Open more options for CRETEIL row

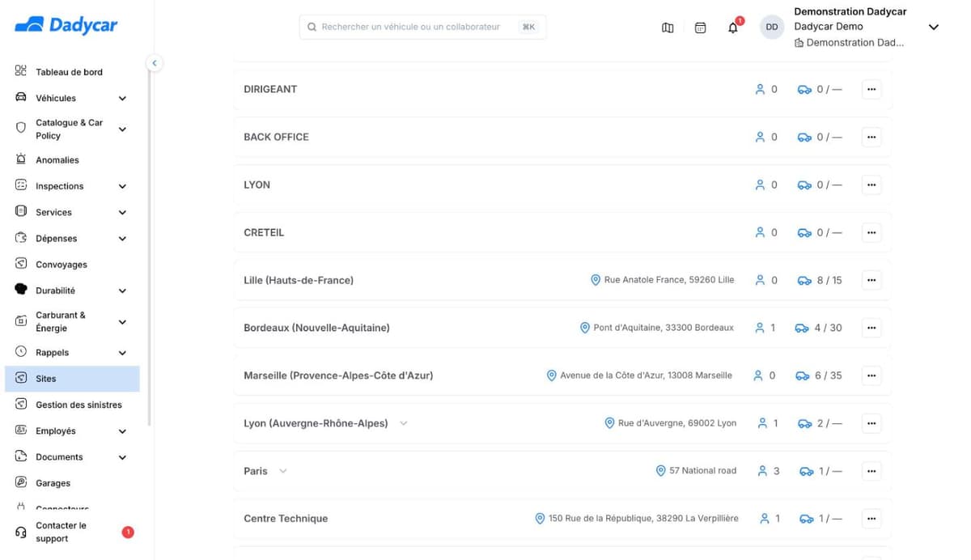click(x=871, y=232)
